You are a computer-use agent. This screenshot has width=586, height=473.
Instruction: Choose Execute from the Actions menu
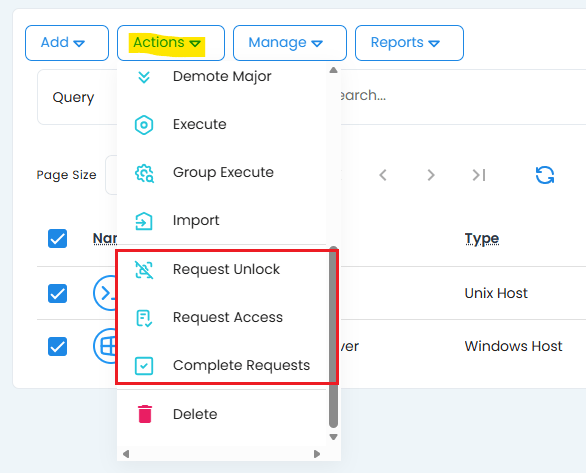point(221,124)
